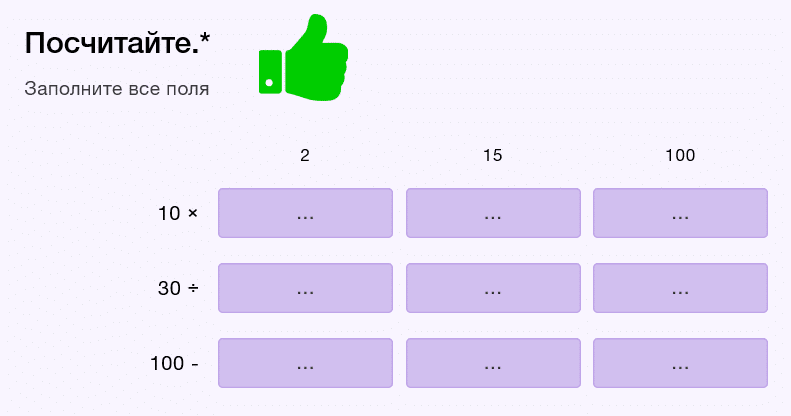Click the column header "100"
791x416 pixels.
680,155
